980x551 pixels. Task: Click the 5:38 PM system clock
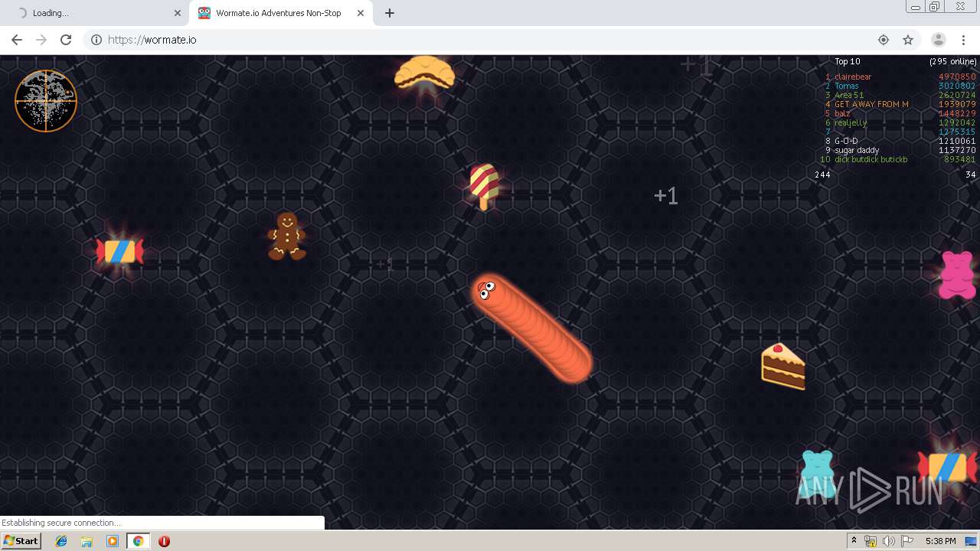pyautogui.click(x=940, y=541)
